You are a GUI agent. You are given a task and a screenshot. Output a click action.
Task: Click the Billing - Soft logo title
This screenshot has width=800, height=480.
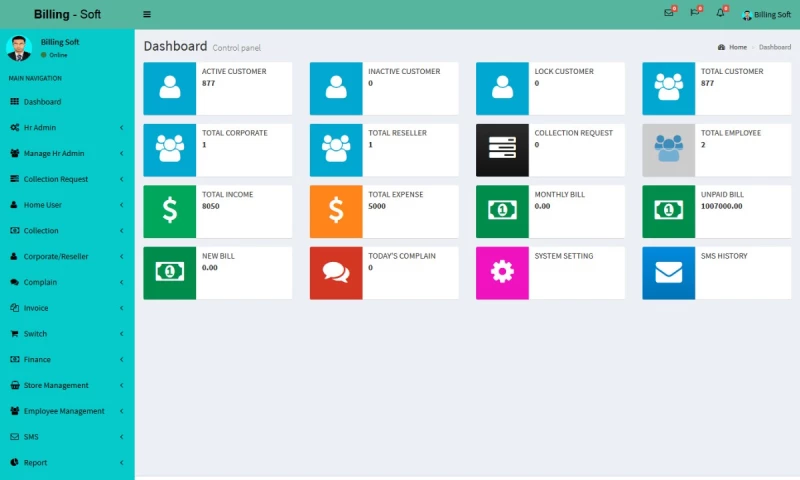67,14
